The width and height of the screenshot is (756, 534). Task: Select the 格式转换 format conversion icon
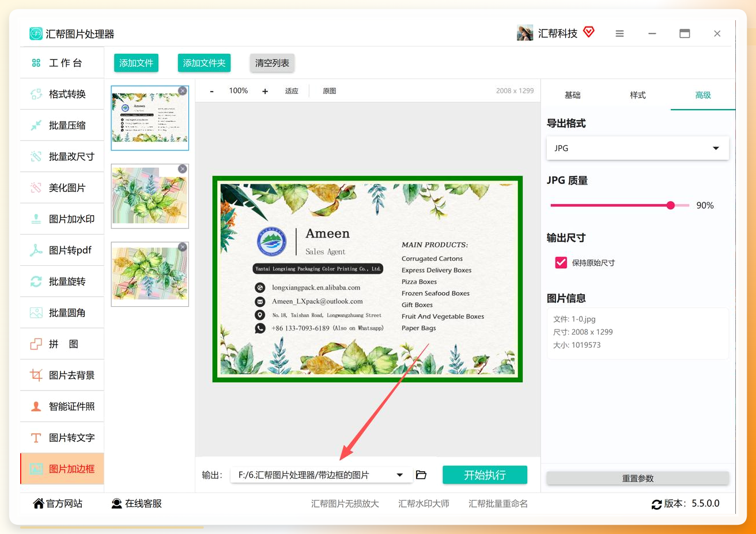pyautogui.click(x=36, y=94)
